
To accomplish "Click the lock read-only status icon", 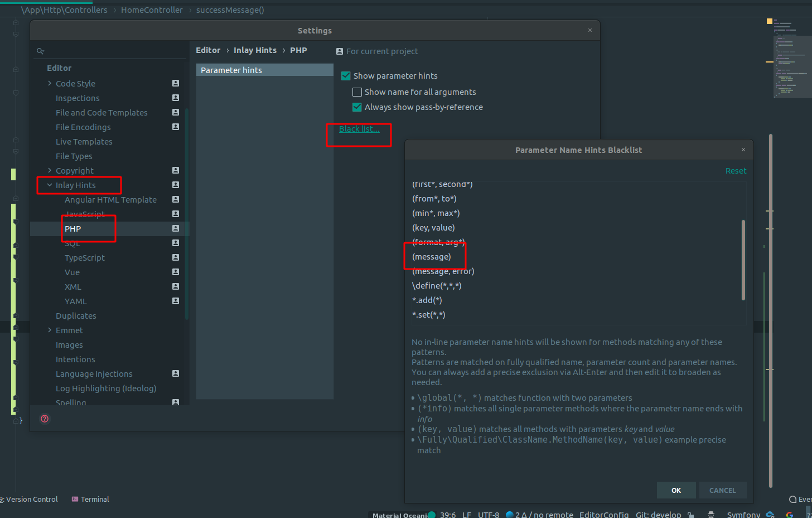I will tap(691, 515).
